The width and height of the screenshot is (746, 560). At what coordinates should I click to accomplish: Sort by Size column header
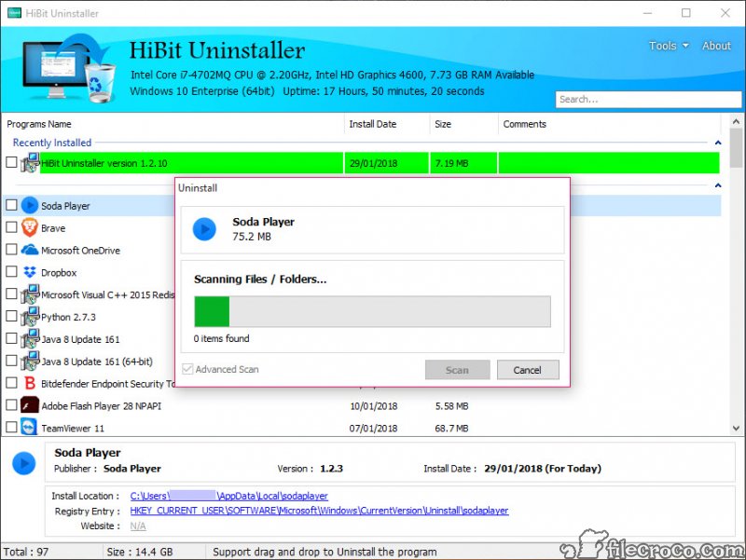(x=463, y=124)
